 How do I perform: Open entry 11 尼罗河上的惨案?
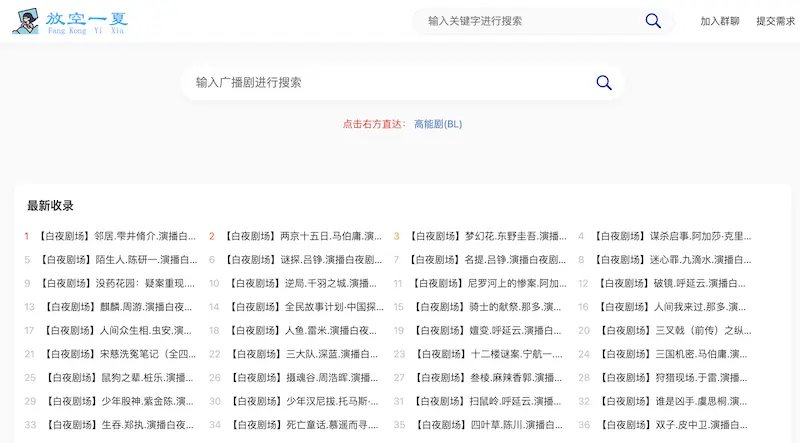(x=489, y=283)
